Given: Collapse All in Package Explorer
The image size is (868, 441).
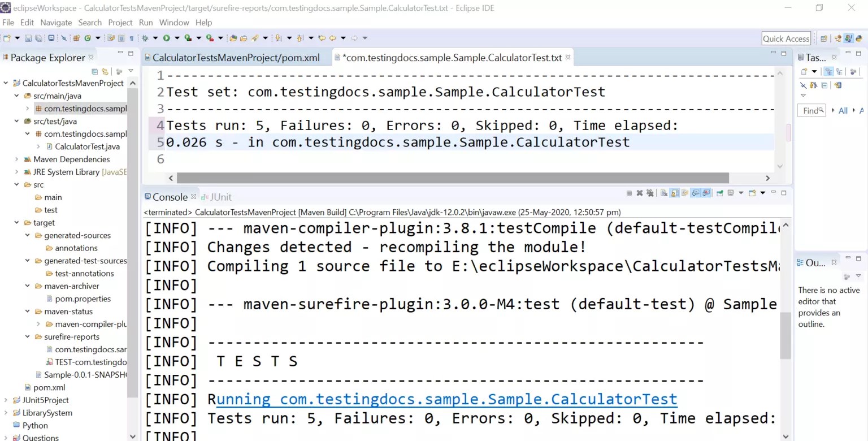Looking at the screenshot, I should coord(95,71).
